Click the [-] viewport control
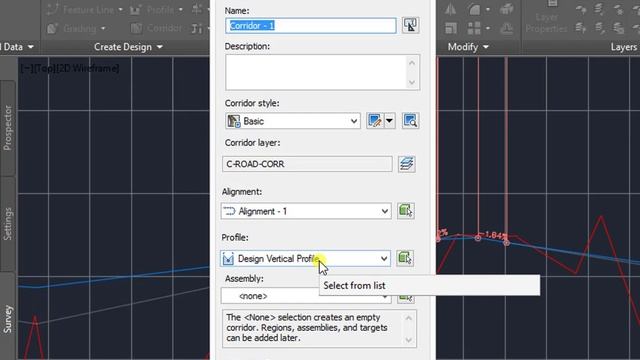Image resolution: width=640 pixels, height=360 pixels. coord(27,69)
